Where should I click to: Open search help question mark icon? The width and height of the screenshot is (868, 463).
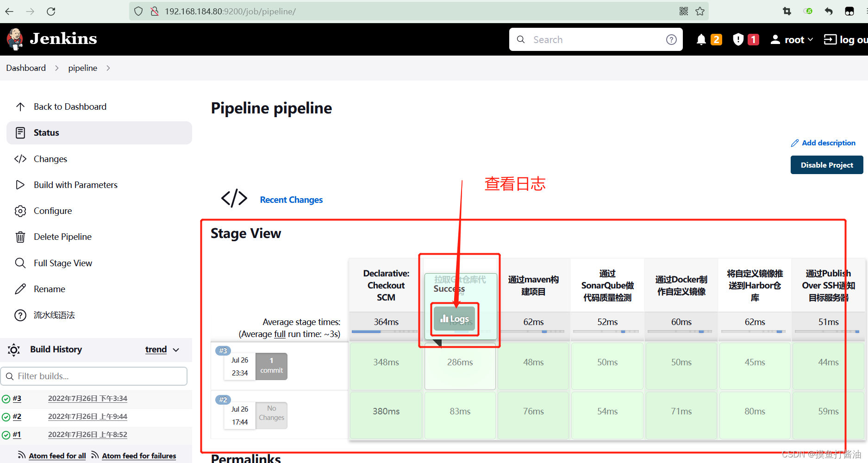pyautogui.click(x=671, y=40)
